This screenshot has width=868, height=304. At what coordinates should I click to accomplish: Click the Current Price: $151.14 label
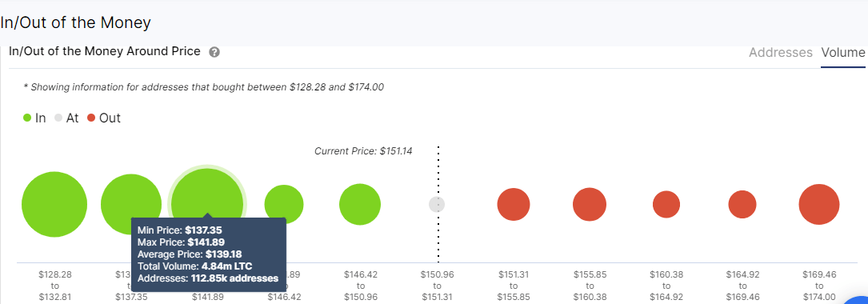[x=363, y=150]
